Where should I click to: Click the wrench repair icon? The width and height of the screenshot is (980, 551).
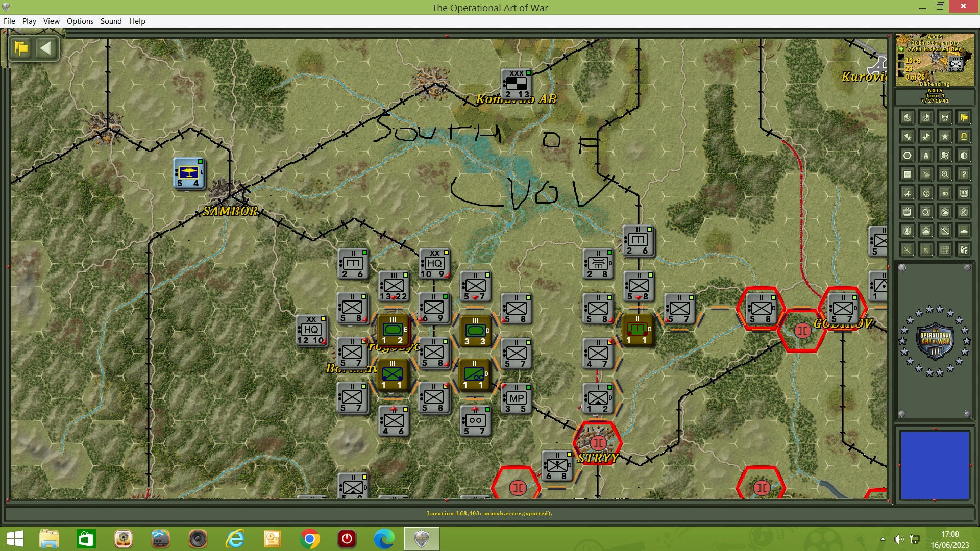coord(945,231)
